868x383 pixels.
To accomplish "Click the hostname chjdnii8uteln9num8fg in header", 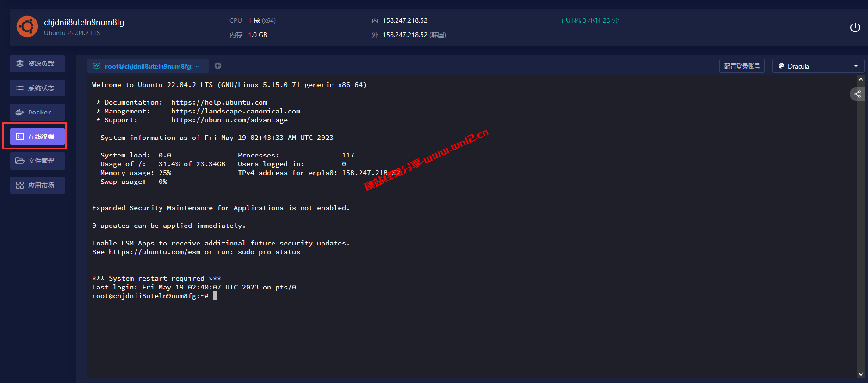I will pos(84,22).
